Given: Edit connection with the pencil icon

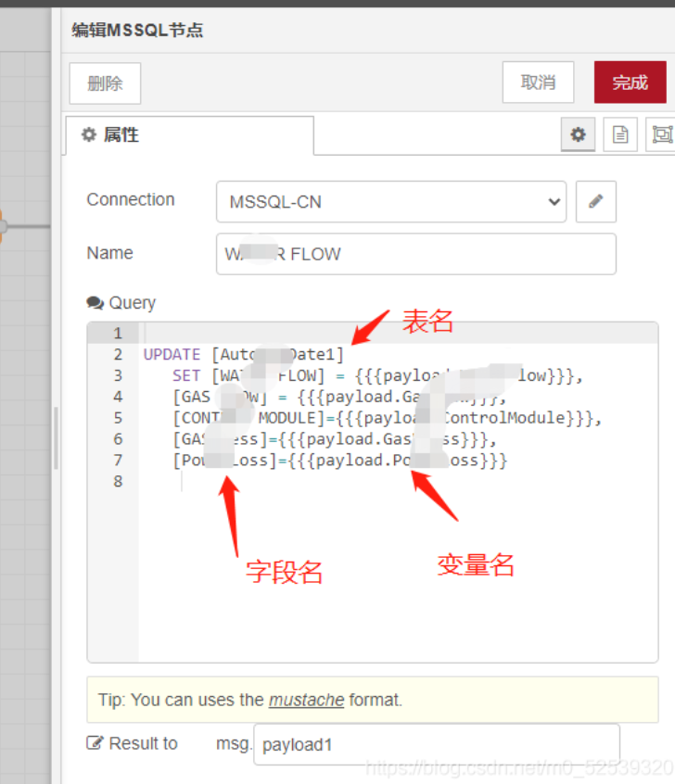Looking at the screenshot, I should (x=596, y=201).
